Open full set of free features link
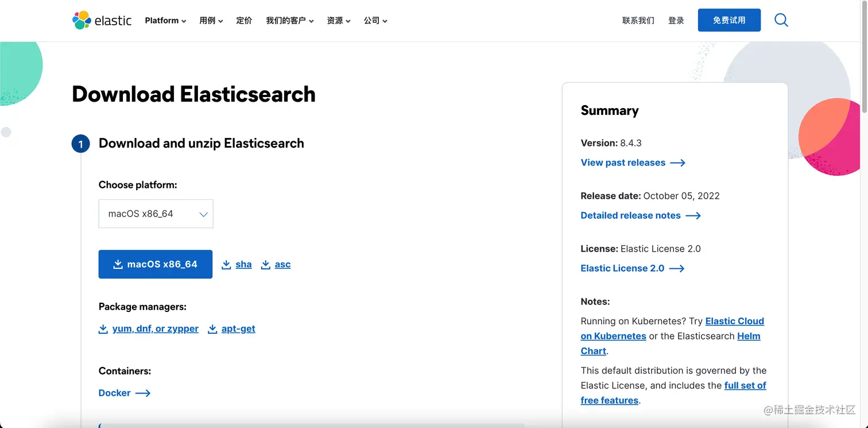Viewport: 868px width, 428px height. point(745,385)
